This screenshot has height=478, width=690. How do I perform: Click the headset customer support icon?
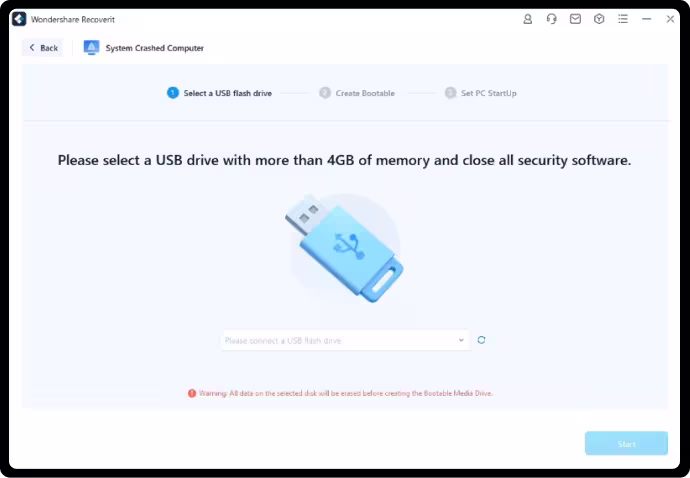551,19
